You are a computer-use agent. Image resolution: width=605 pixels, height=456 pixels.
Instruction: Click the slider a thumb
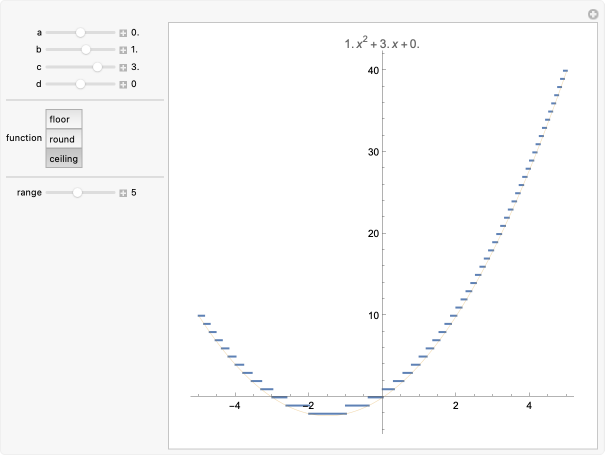point(81,33)
